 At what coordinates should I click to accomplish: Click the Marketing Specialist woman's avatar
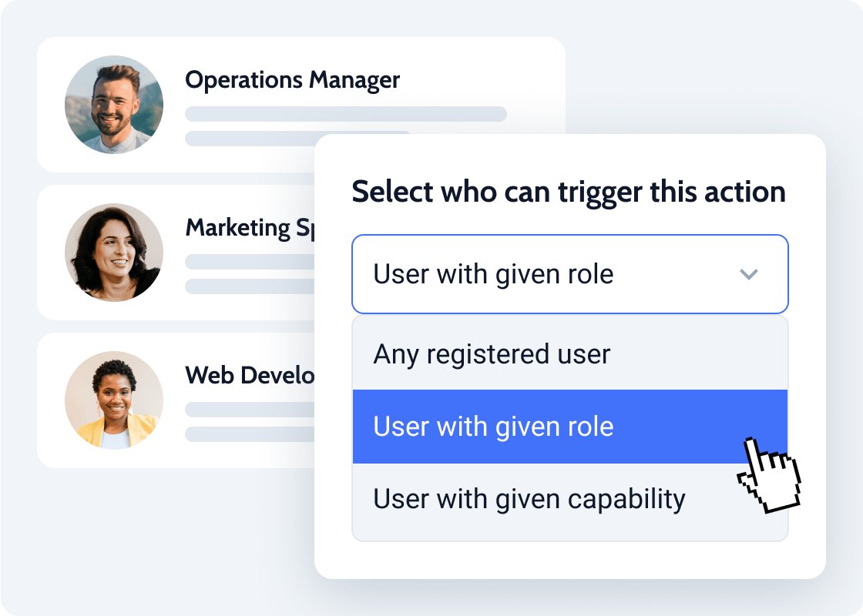tap(114, 253)
